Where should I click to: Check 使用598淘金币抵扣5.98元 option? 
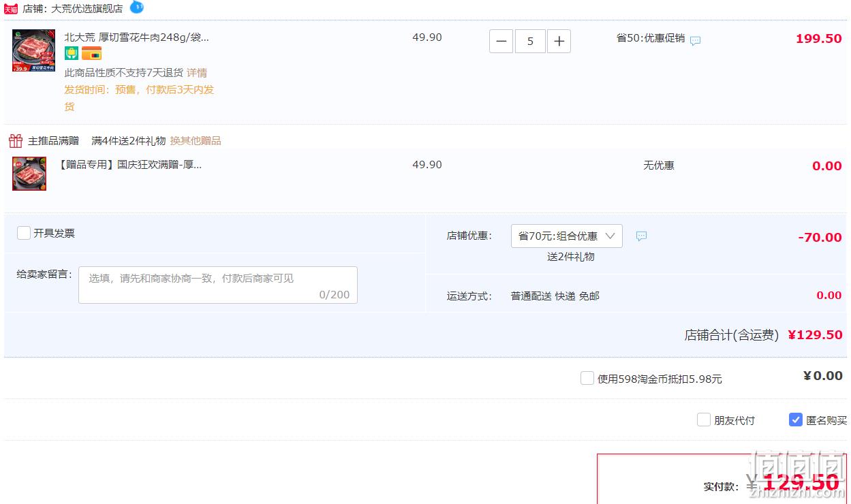(587, 378)
